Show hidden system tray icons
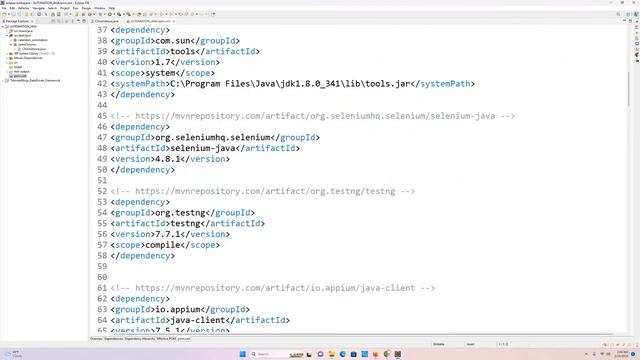This screenshot has height=360, width=640. [586, 354]
